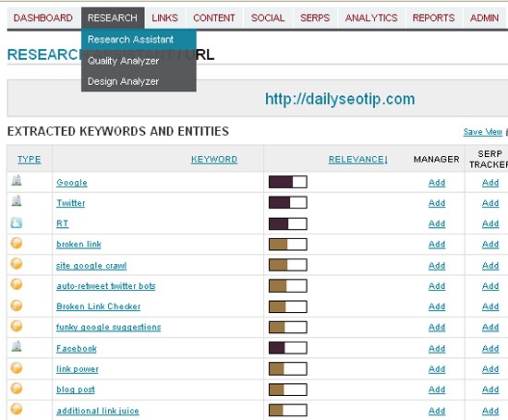Image resolution: width=508 pixels, height=420 pixels.
Task: Open the Broken Link Checker keyword
Action: coord(99,306)
